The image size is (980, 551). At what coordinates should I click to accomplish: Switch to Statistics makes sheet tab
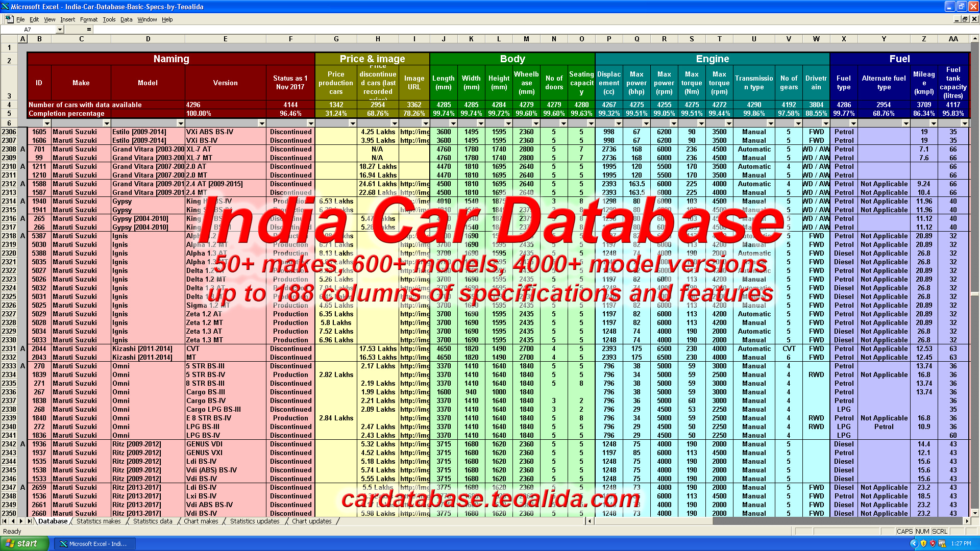pos(99,521)
